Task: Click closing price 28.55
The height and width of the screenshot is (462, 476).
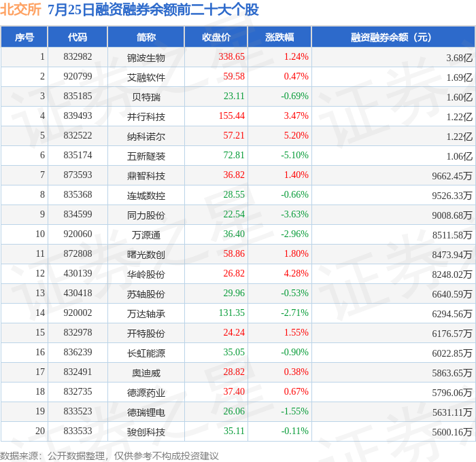Action: pyautogui.click(x=234, y=195)
